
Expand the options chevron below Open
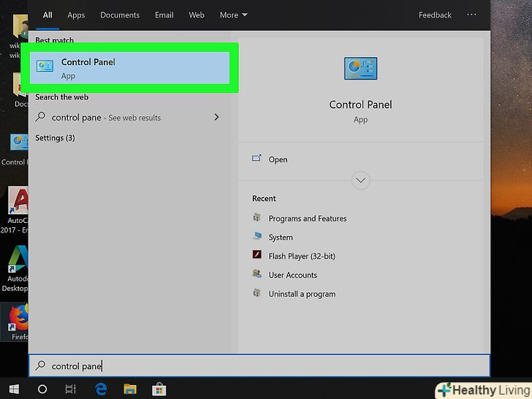pyautogui.click(x=360, y=180)
